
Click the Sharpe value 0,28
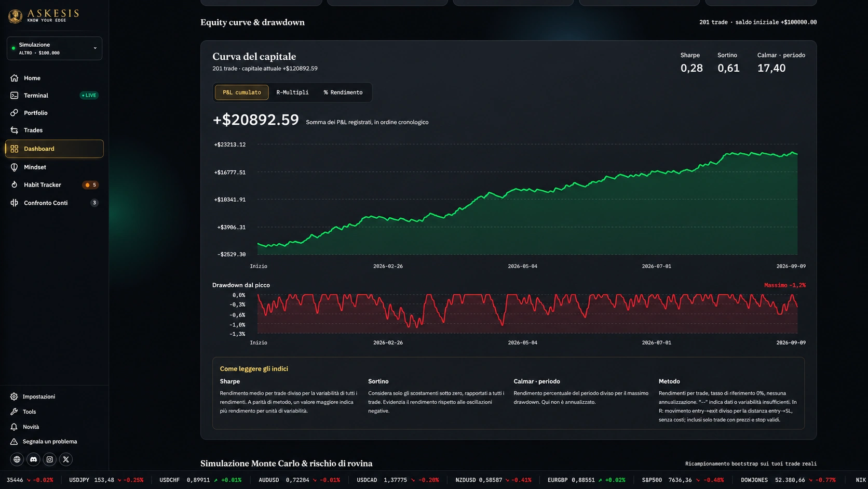click(691, 68)
